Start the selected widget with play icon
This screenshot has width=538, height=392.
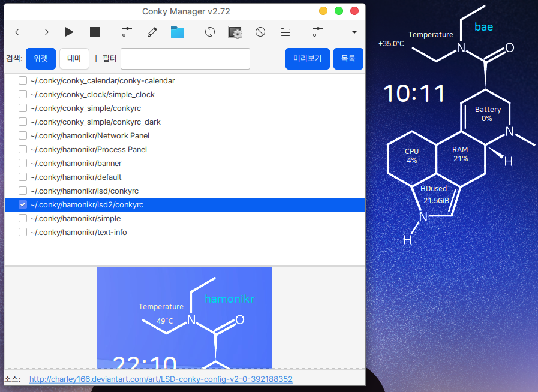pos(70,32)
